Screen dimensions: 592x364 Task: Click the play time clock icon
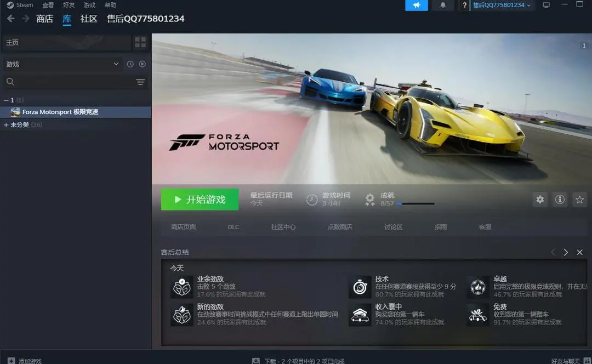[311, 200]
